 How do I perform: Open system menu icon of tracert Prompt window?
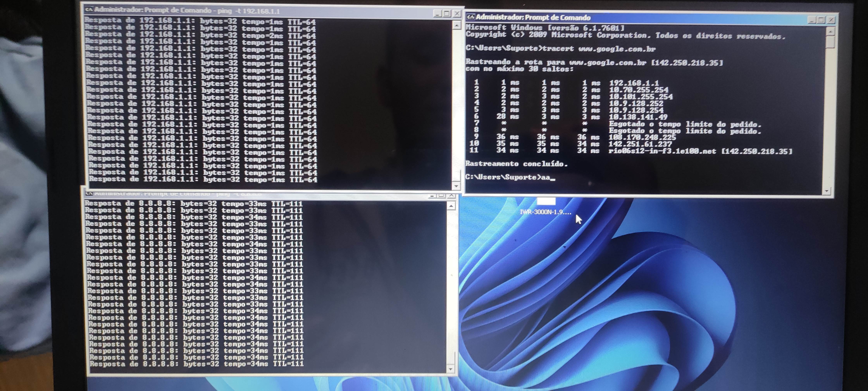471,17
